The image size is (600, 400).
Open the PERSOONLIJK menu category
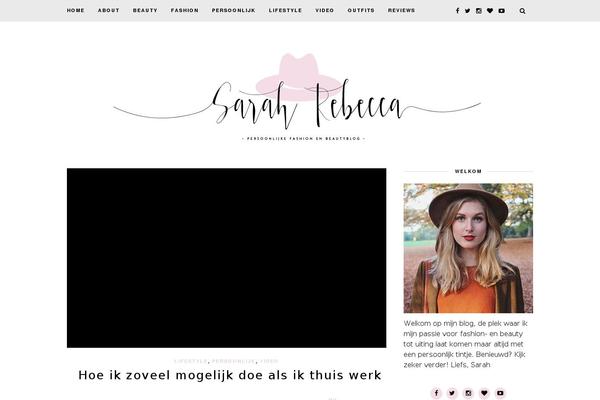point(233,10)
